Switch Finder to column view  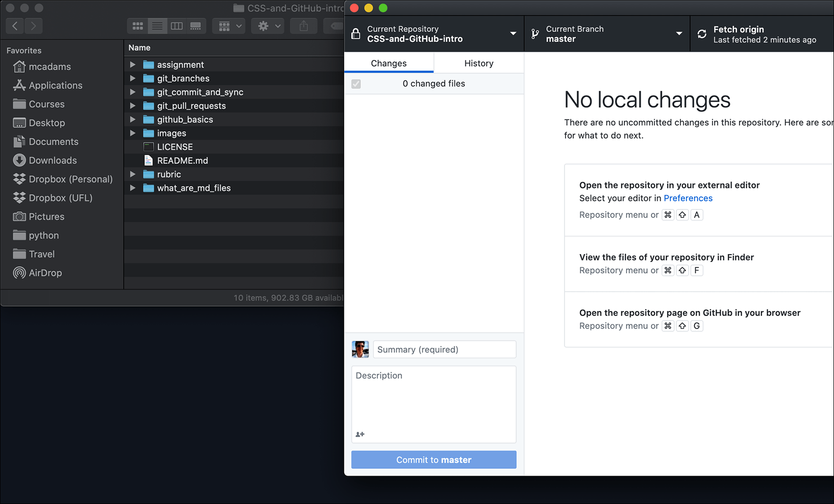point(176,26)
